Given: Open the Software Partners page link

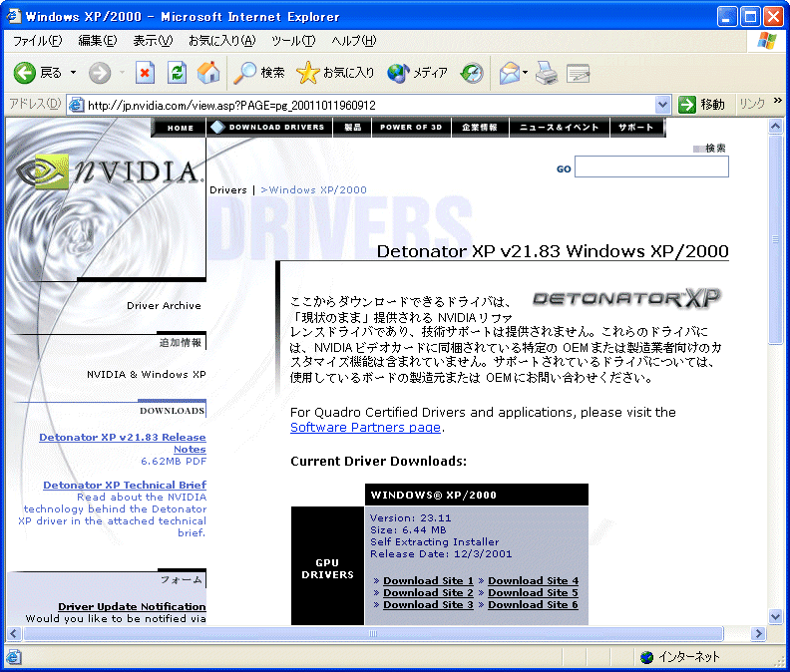Looking at the screenshot, I should pyautogui.click(x=365, y=427).
